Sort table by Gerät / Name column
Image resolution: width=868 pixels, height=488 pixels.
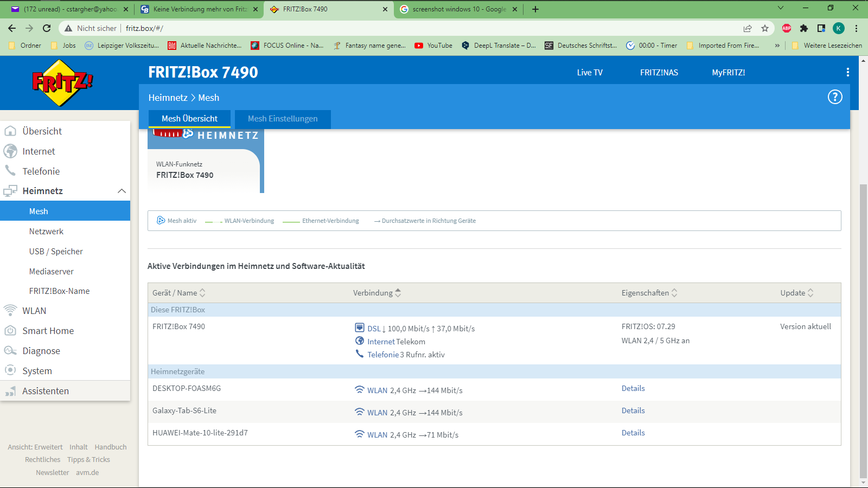coord(179,293)
